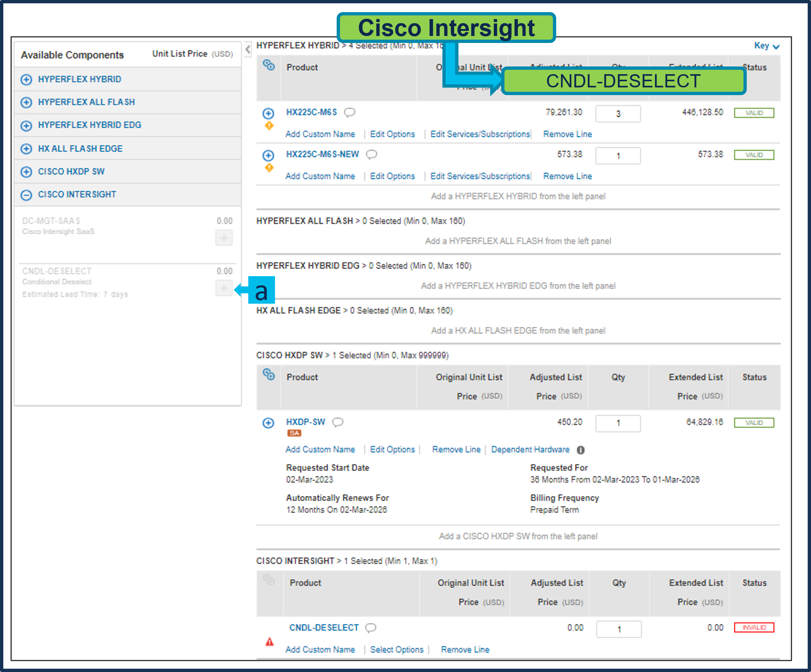
Task: Expand the HX225C-M6S line plus icon
Action: click(x=268, y=113)
